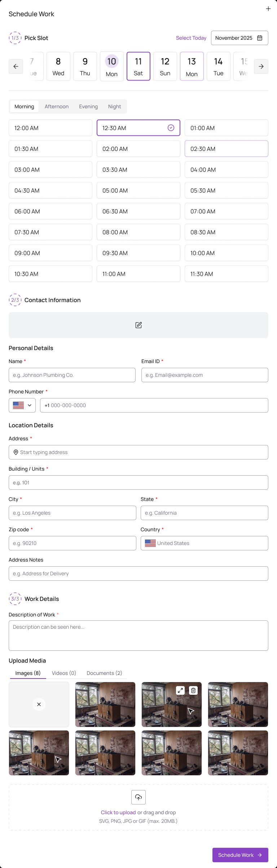Image resolution: width=277 pixels, height=868 pixels.
Task: Advance dates with the right arrow button
Action: [261, 66]
